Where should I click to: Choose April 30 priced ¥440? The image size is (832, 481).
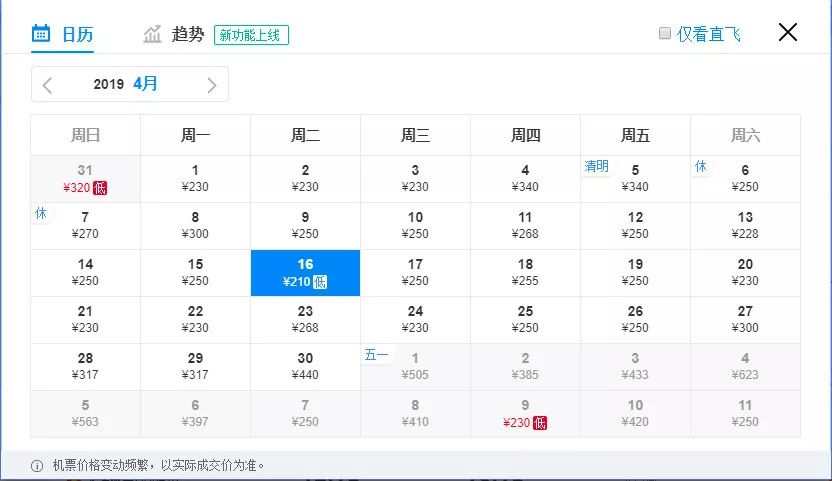click(x=305, y=367)
